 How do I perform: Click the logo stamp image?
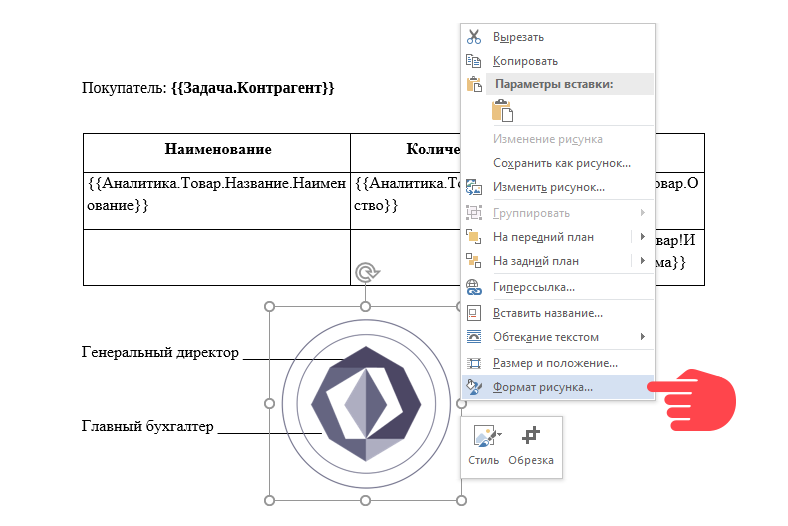pyautogui.click(x=366, y=404)
